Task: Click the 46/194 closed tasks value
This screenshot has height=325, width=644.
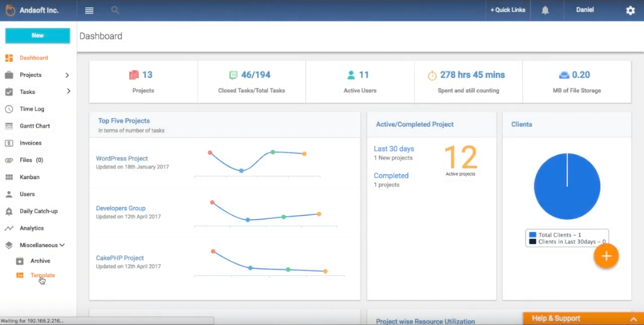Action: click(x=256, y=75)
